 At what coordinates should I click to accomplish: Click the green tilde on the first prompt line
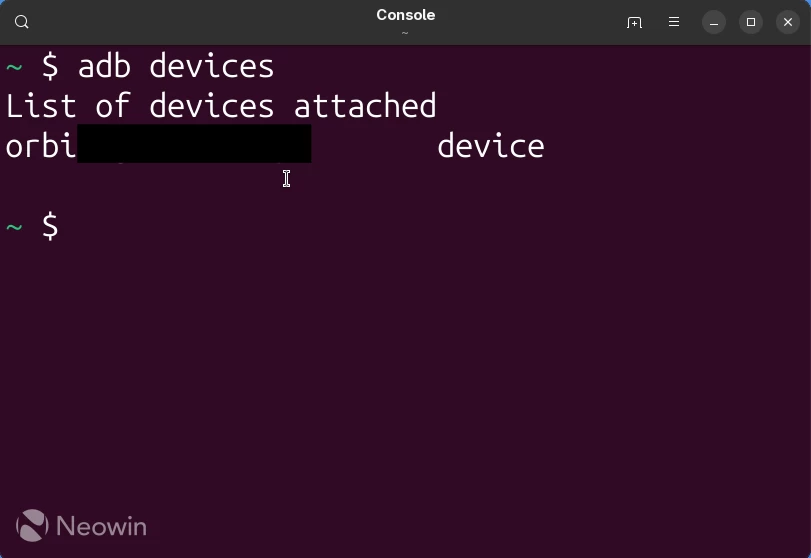(x=14, y=67)
